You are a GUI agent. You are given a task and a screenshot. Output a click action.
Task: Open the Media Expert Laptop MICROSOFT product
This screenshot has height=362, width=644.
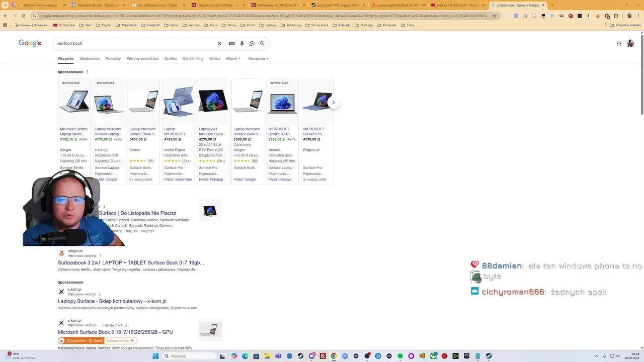pyautogui.click(x=178, y=132)
